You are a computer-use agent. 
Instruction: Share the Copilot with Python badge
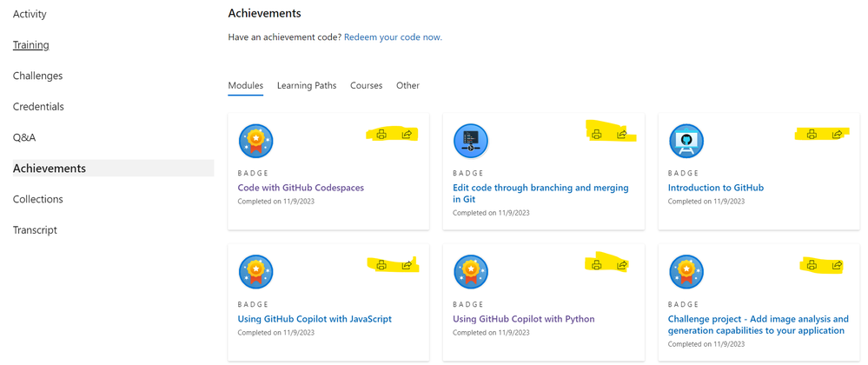coord(621,265)
